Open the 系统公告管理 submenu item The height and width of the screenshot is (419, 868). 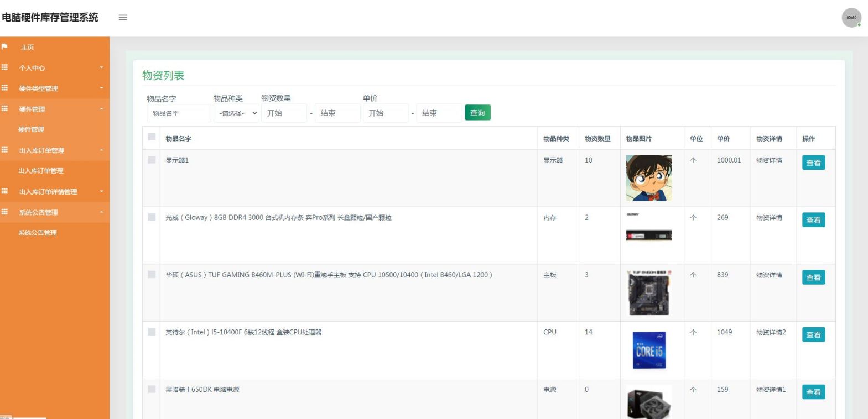click(38, 233)
